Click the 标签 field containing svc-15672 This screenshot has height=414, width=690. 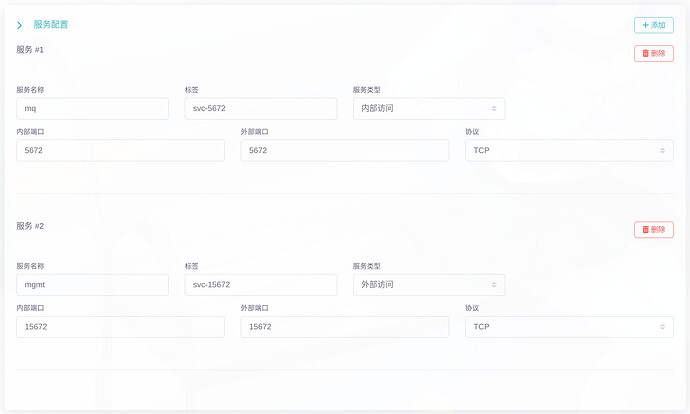[261, 285]
